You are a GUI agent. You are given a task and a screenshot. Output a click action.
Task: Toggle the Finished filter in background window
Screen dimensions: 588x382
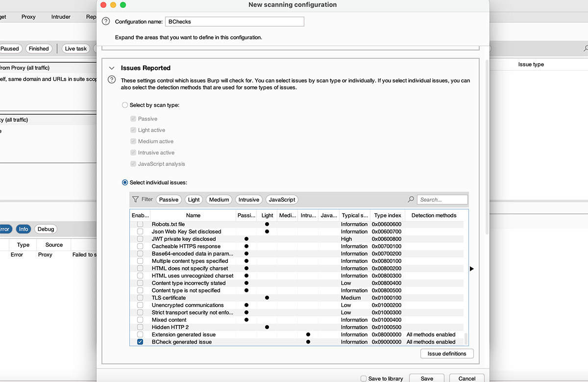[x=39, y=49]
